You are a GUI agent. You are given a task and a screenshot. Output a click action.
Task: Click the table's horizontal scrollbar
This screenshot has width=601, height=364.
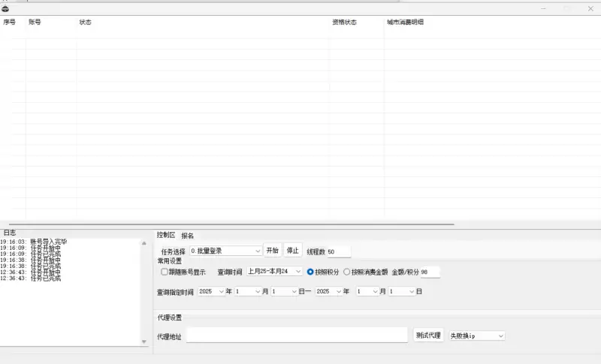225,224
